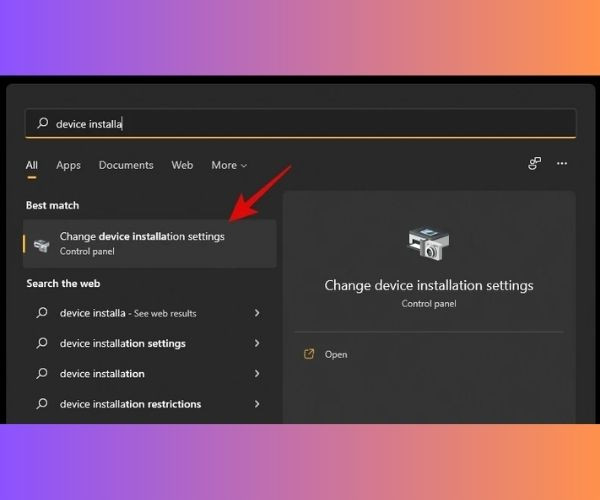This screenshot has height=500, width=600.
Task: Click search icon beside 'device installation restrictions'
Action: (42, 404)
